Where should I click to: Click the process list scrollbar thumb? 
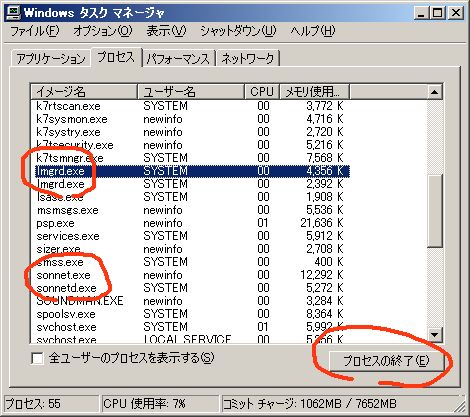tap(434, 210)
